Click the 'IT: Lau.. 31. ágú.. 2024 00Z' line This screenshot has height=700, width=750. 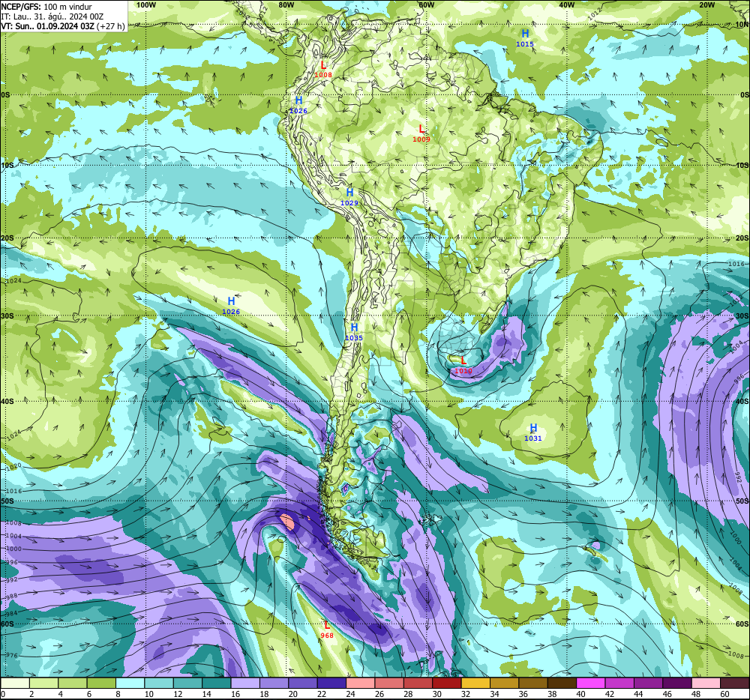[52, 16]
